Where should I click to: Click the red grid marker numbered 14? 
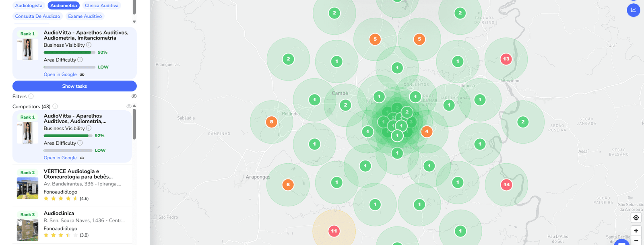[x=506, y=185]
